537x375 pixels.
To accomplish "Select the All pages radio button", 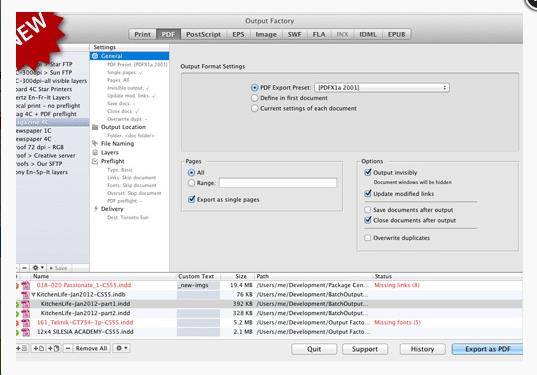I will (x=191, y=173).
